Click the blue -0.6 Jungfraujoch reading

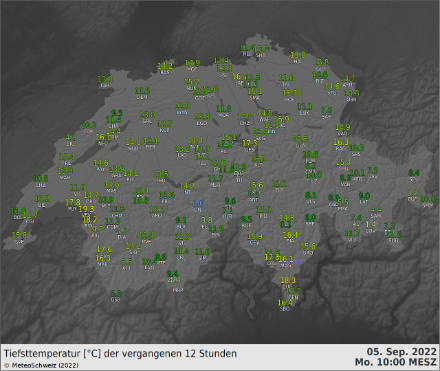(197, 203)
